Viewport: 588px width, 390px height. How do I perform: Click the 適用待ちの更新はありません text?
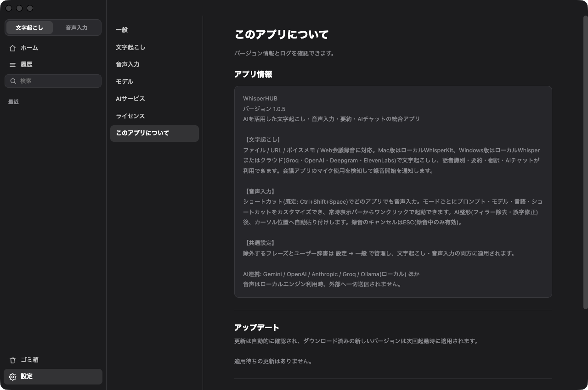pyautogui.click(x=273, y=361)
